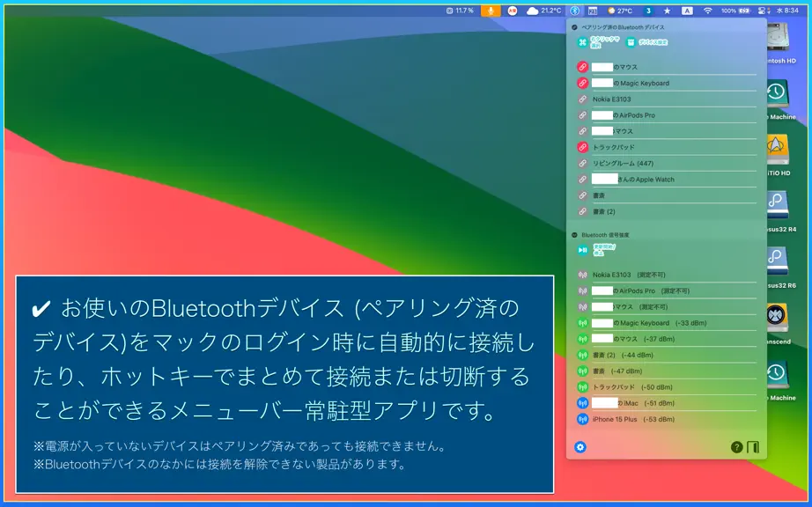
Task: Open the Wi-Fi menu bar icon
Action: click(x=707, y=11)
